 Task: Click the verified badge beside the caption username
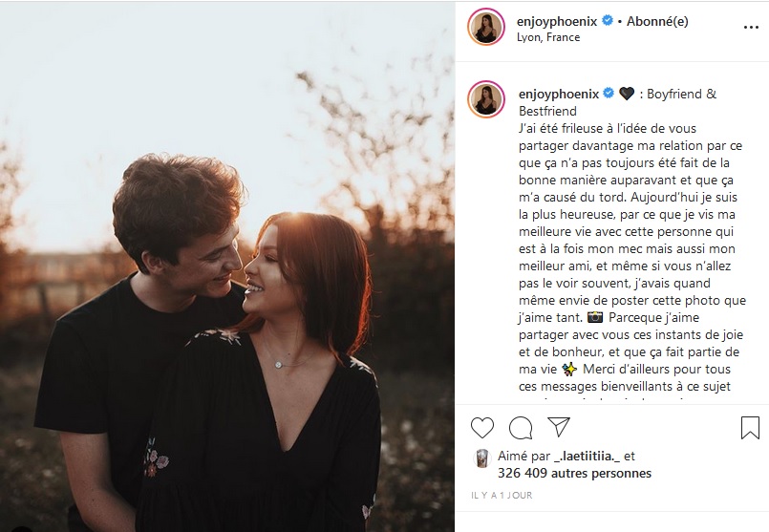607,94
